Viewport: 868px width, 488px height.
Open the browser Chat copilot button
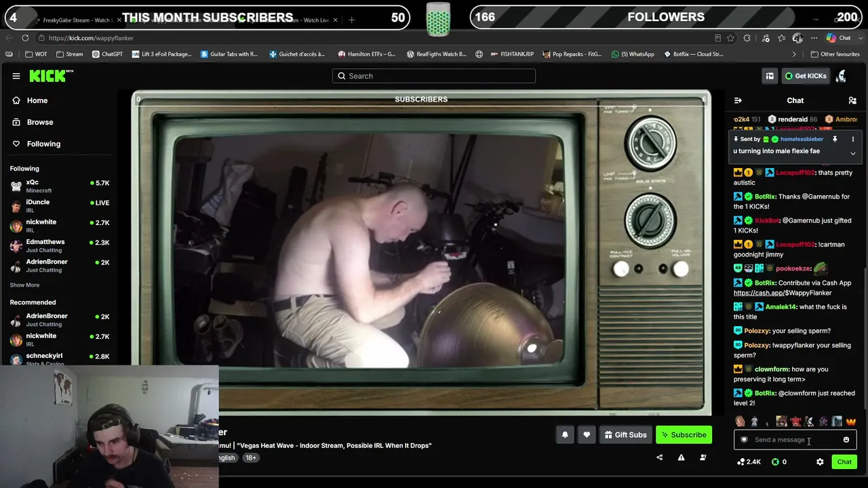click(x=839, y=38)
